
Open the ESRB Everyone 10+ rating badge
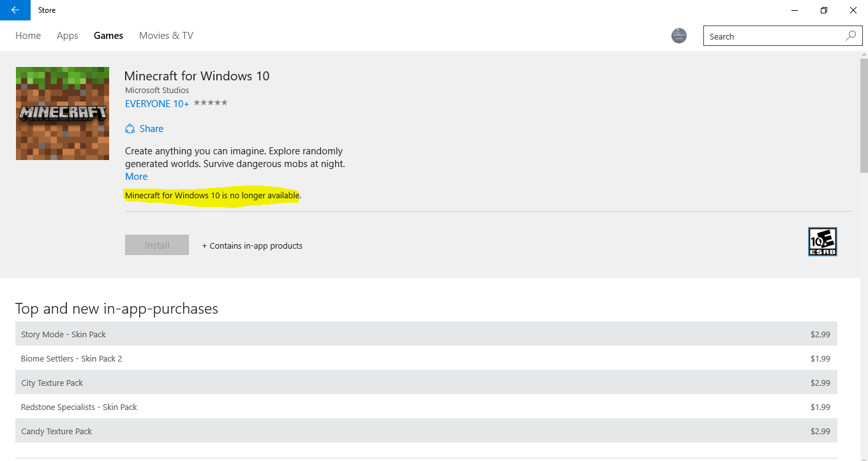[823, 242]
